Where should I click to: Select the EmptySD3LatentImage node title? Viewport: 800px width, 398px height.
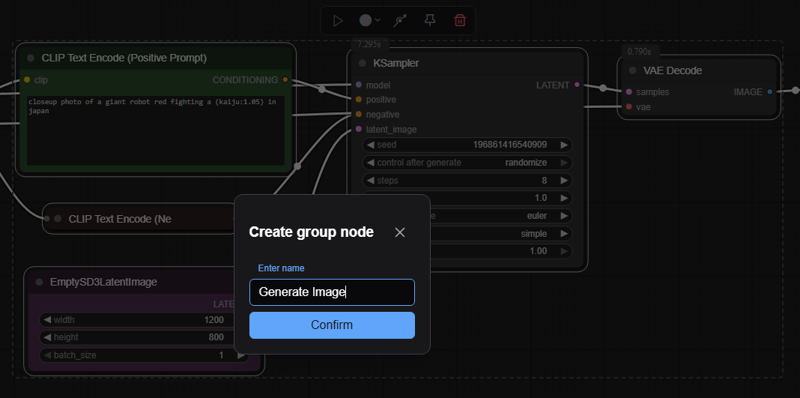pos(103,282)
